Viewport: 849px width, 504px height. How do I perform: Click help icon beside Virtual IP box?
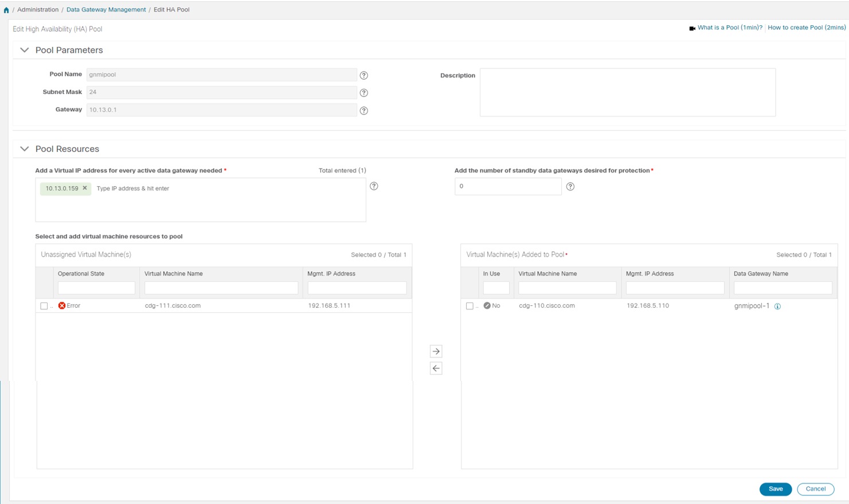pos(374,186)
